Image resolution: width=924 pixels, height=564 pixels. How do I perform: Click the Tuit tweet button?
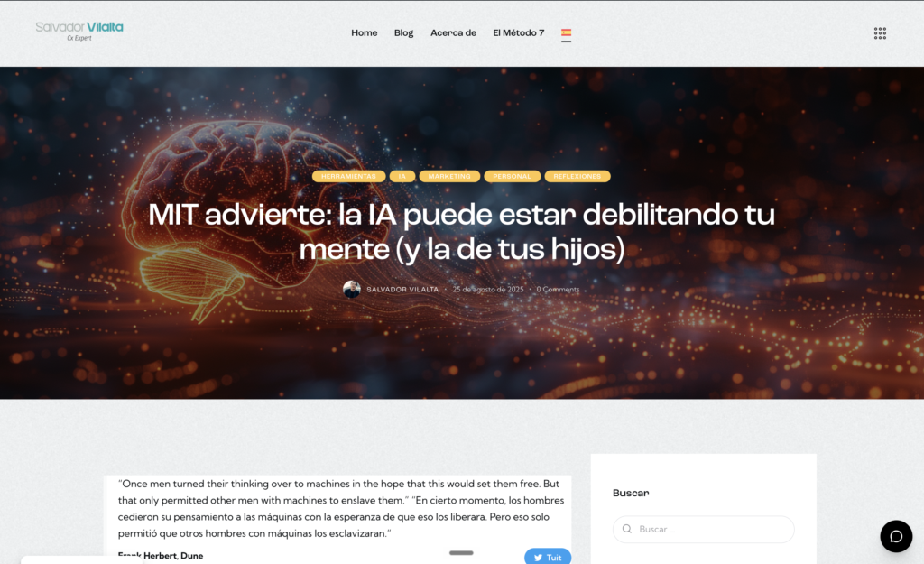[548, 557]
